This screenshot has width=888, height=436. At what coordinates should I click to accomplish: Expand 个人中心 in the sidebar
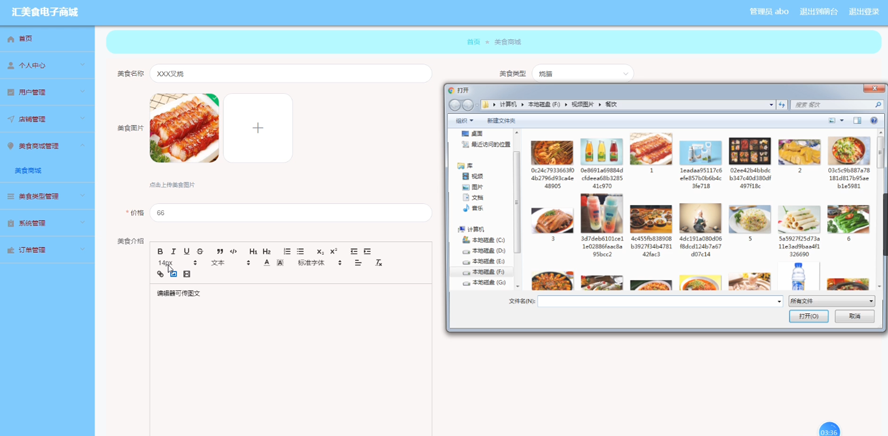click(x=47, y=66)
